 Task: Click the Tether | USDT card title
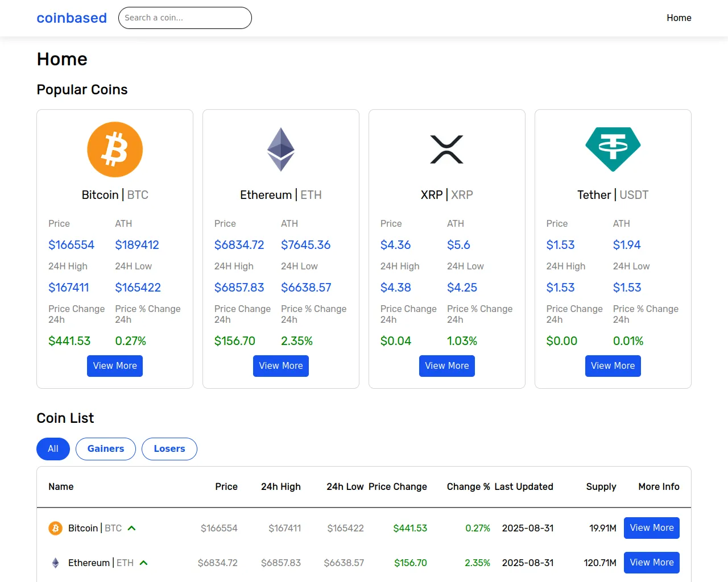(x=613, y=195)
